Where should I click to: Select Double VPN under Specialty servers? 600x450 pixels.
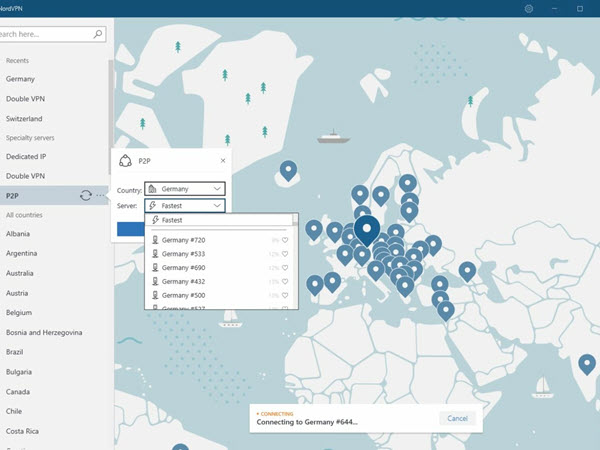[x=25, y=176]
